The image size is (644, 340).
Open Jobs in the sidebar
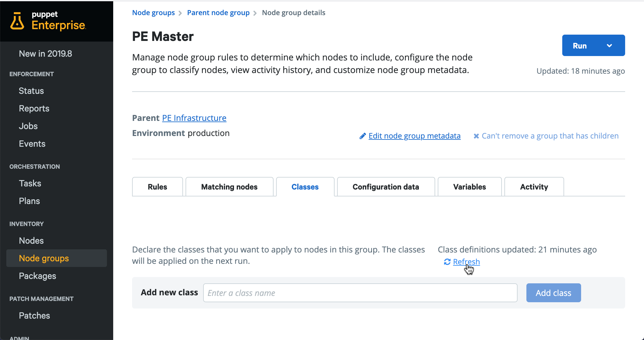pos(28,126)
